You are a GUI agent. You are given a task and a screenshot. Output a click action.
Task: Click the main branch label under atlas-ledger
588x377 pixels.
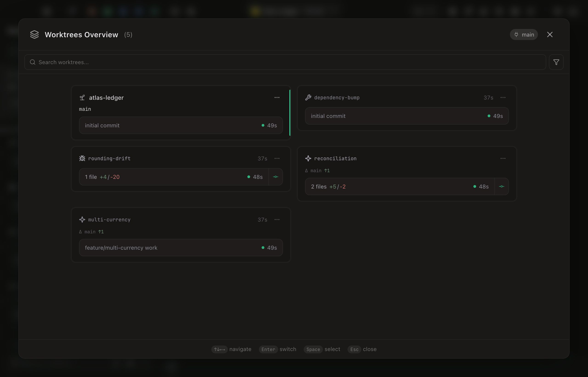[85, 109]
